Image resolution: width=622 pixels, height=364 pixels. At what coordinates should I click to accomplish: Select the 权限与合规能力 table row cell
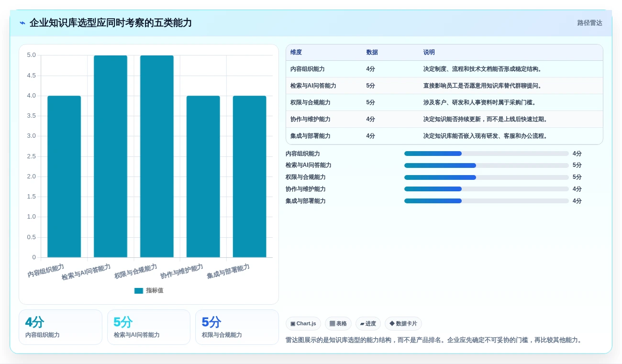[x=311, y=102]
